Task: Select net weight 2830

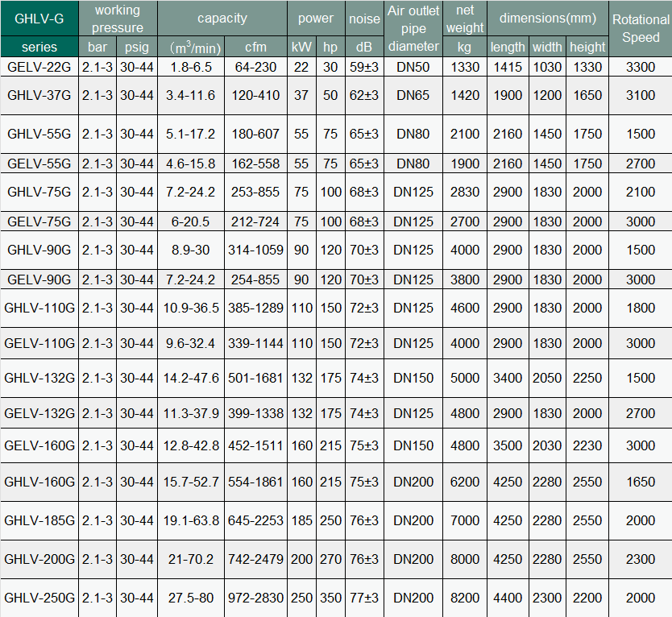Action: [465, 192]
